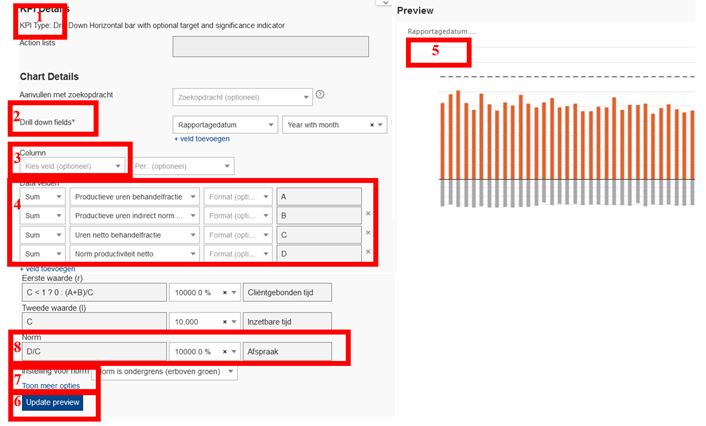The width and height of the screenshot is (706, 426).
Task: Open the Rapportagedatum drill down dropdown
Action: pyautogui.click(x=224, y=125)
